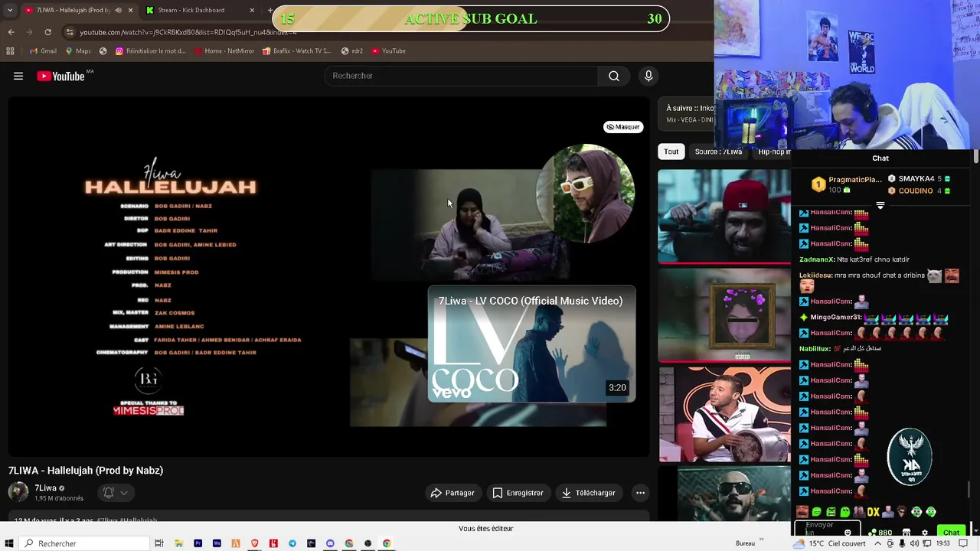Open Task View on the taskbar

click(159, 543)
